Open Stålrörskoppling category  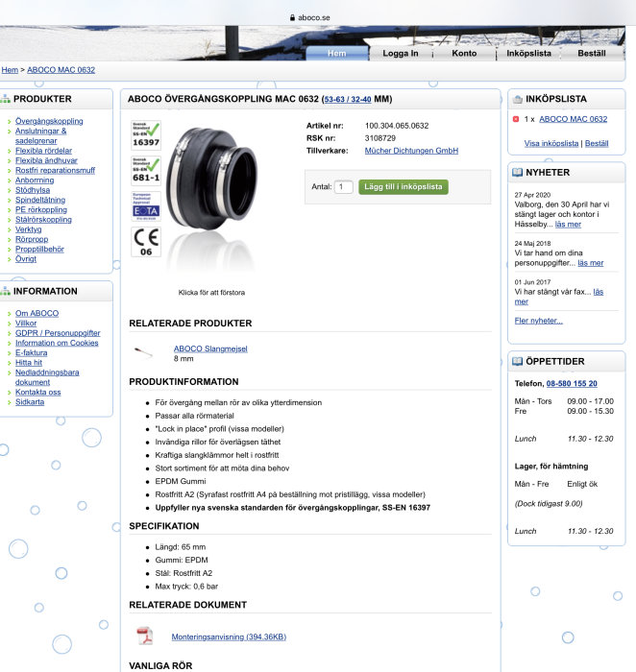point(43,220)
